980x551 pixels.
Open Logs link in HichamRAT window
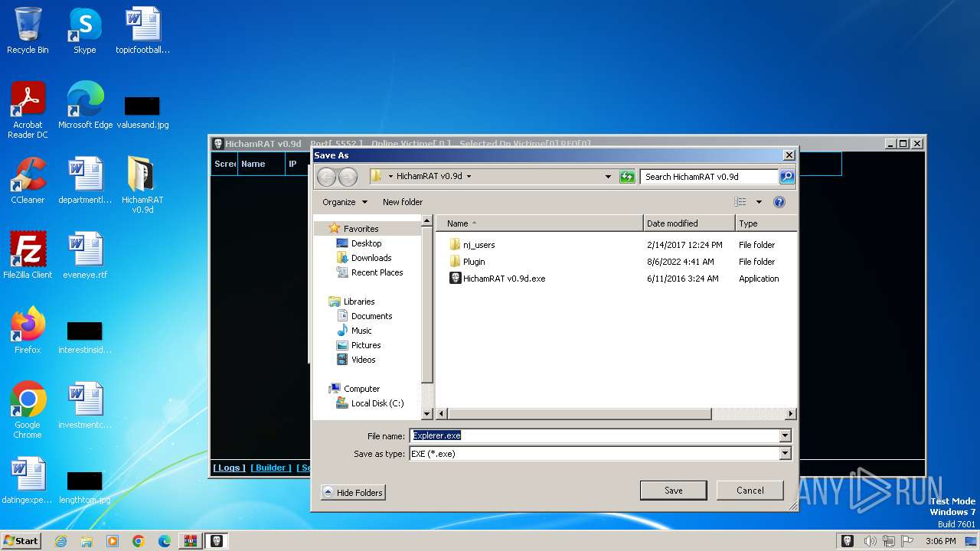(x=229, y=468)
